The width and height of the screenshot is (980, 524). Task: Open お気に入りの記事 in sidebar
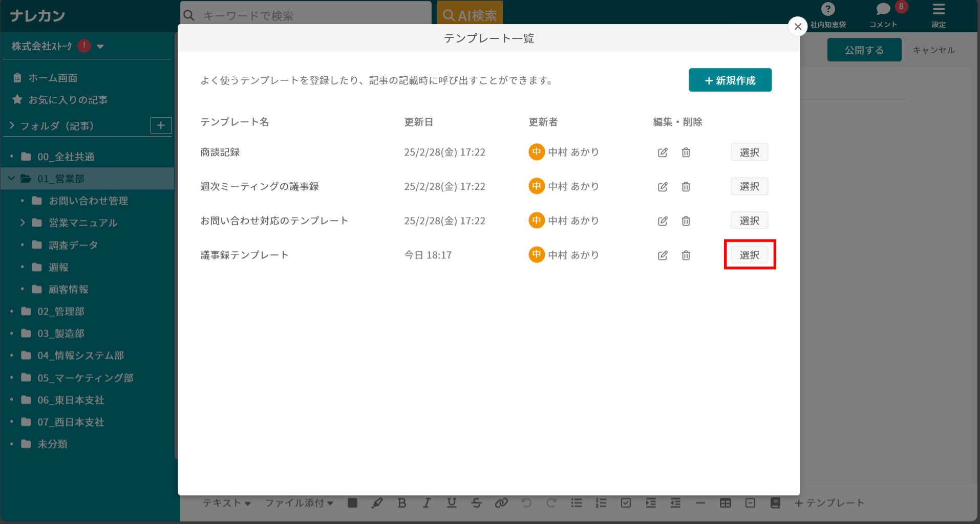point(68,100)
